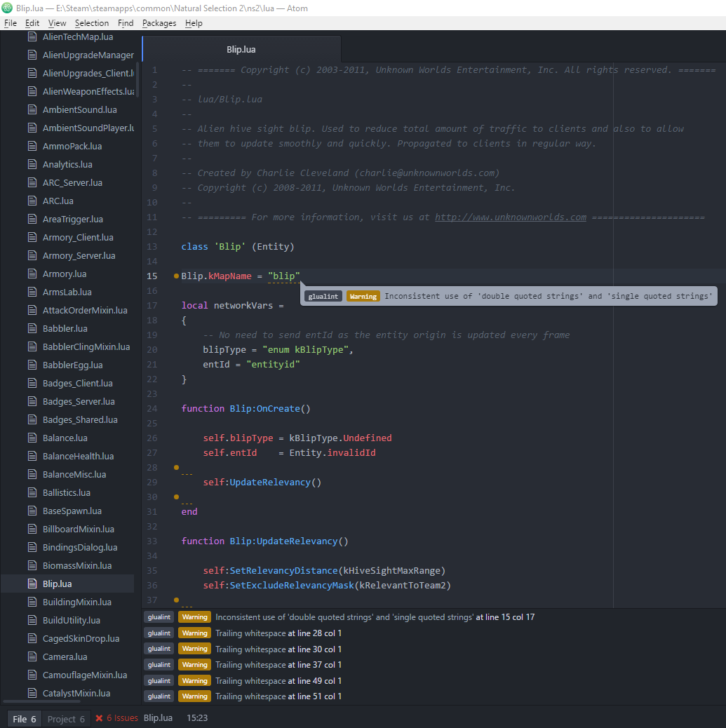726x728 pixels.
Task: Open BalanceHealth.lua in tree view
Action: coord(78,457)
